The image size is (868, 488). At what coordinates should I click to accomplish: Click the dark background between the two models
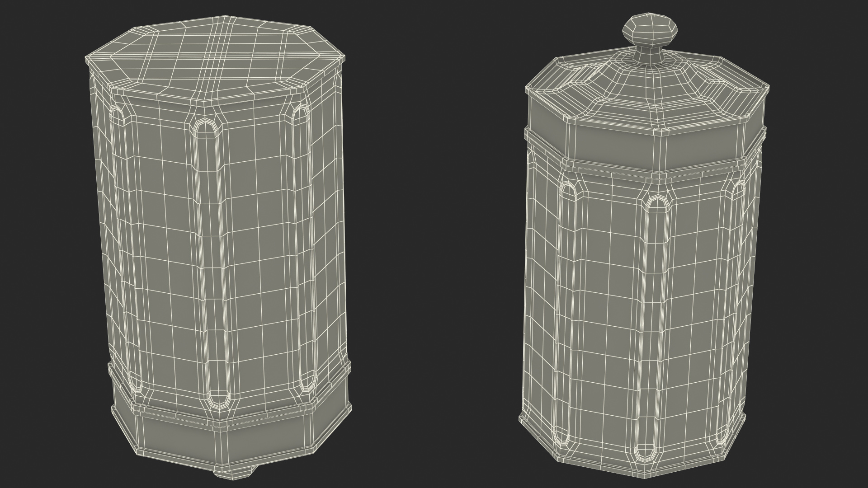434,244
